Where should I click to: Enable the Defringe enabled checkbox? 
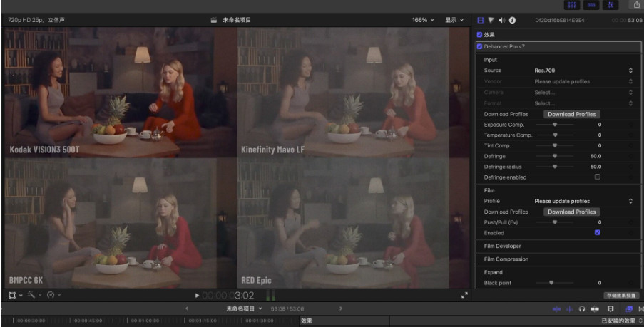(x=597, y=177)
